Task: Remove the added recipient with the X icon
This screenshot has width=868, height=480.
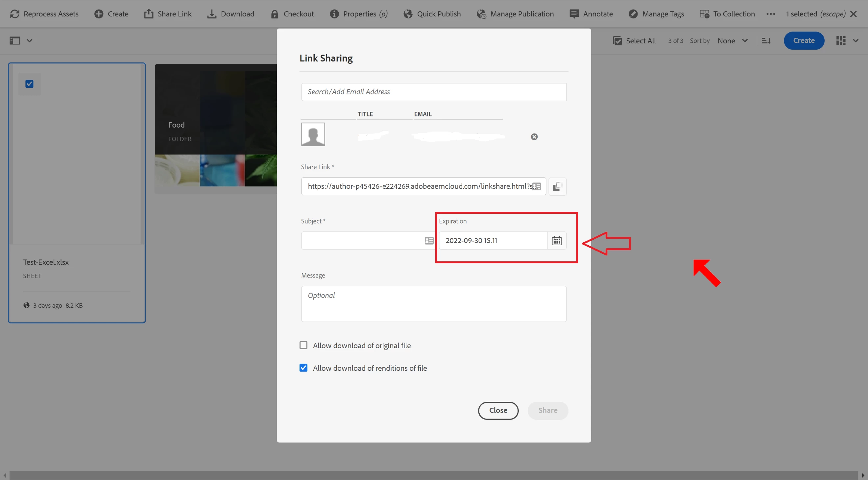Action: tap(534, 137)
